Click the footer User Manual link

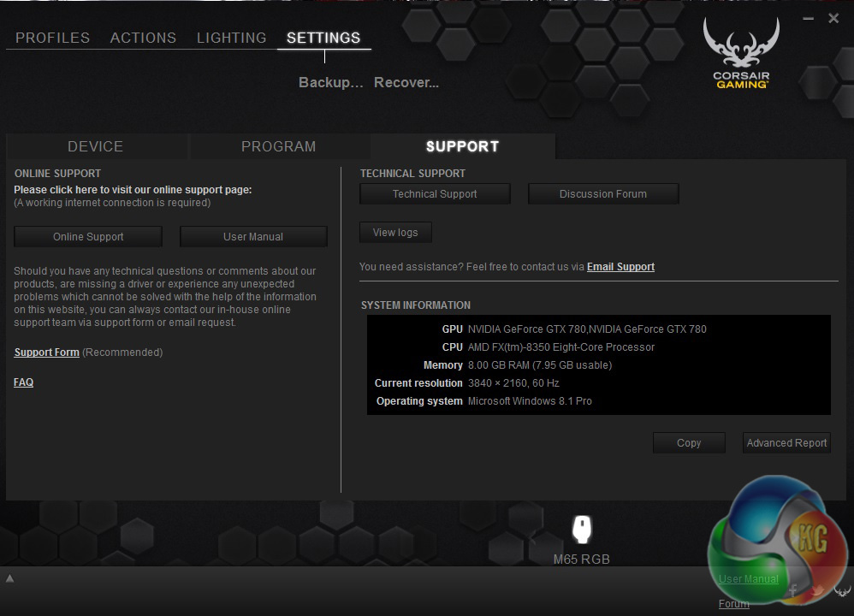click(x=749, y=579)
